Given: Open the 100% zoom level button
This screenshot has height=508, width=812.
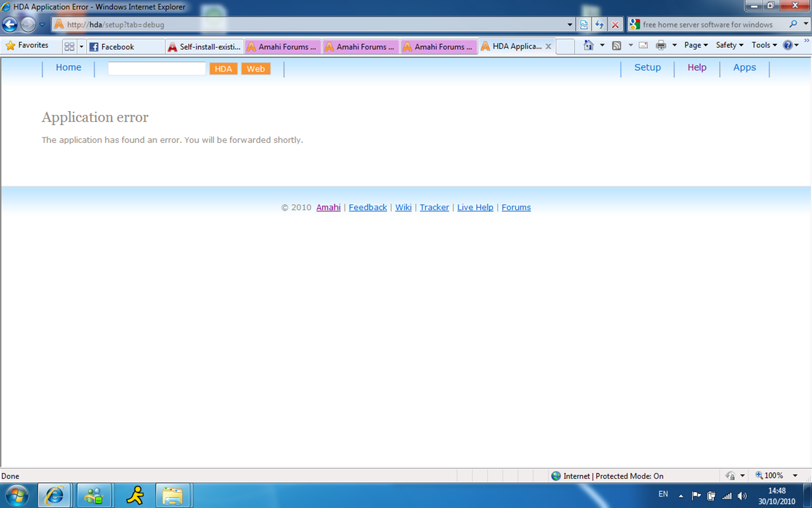Looking at the screenshot, I should [x=769, y=475].
